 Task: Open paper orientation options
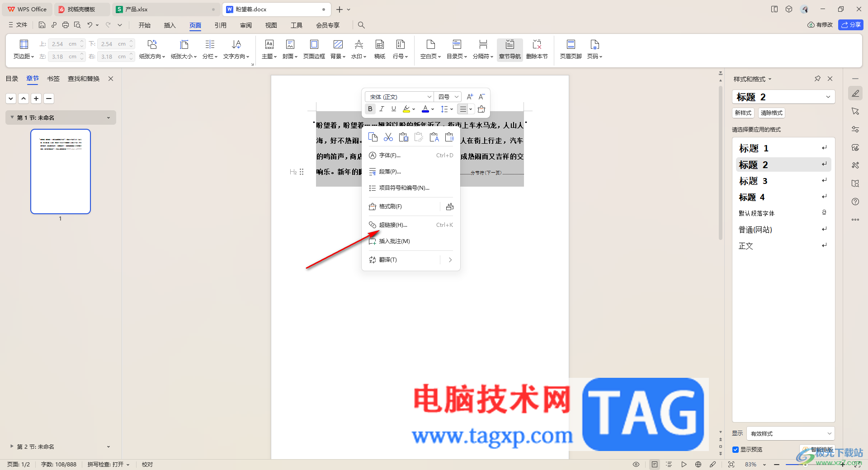coord(152,50)
